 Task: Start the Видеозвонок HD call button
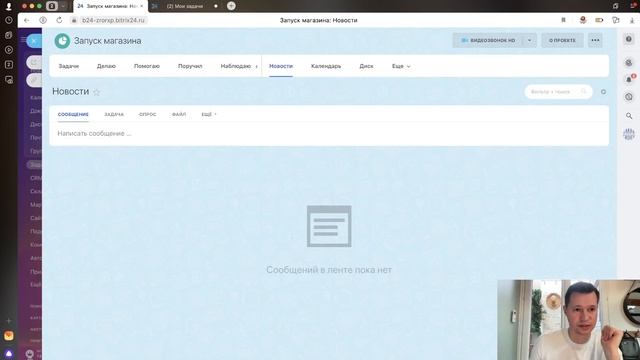487,40
